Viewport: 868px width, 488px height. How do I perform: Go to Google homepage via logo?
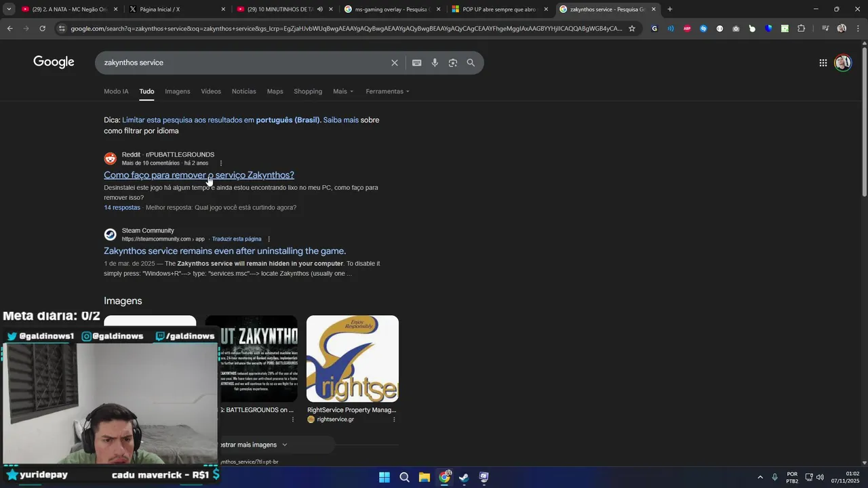coord(54,62)
